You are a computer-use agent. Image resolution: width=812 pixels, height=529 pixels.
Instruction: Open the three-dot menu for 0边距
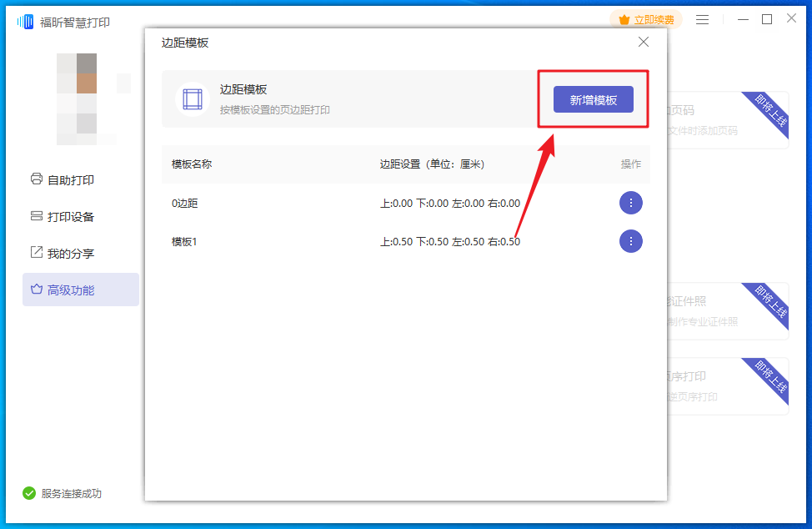coord(630,203)
